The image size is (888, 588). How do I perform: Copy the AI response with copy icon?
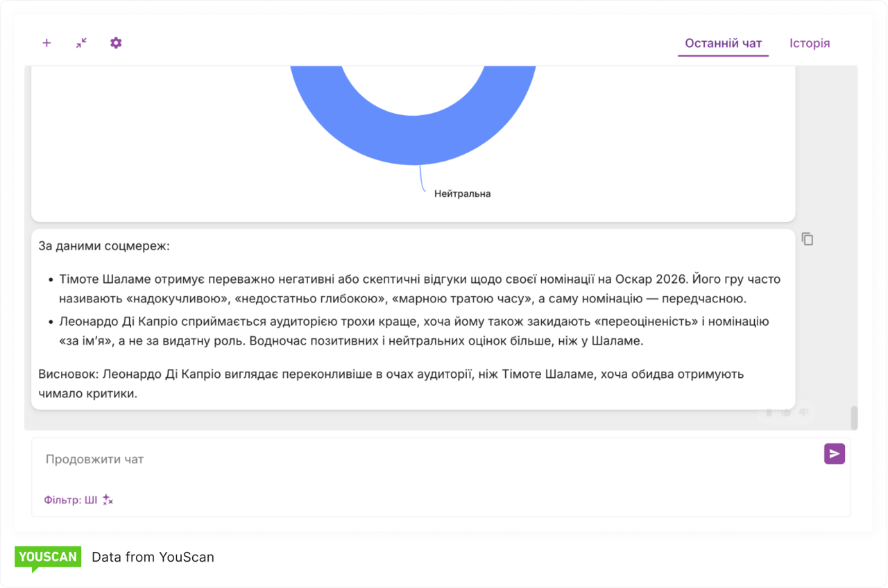(808, 239)
